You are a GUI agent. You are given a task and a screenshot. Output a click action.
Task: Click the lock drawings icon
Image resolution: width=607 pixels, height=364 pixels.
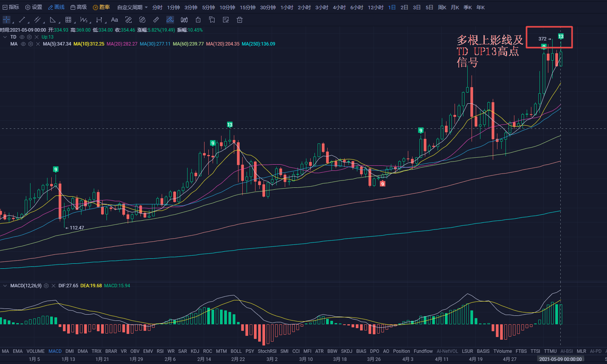point(198,20)
